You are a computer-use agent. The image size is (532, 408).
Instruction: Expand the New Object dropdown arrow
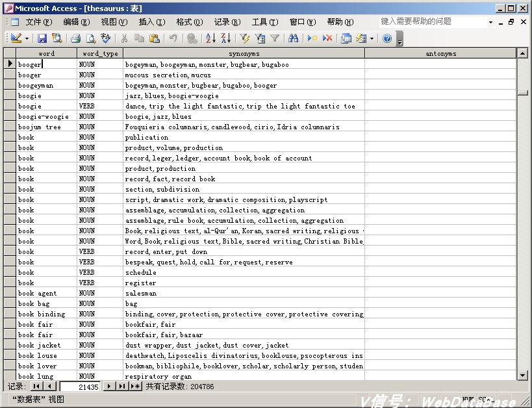point(372,38)
